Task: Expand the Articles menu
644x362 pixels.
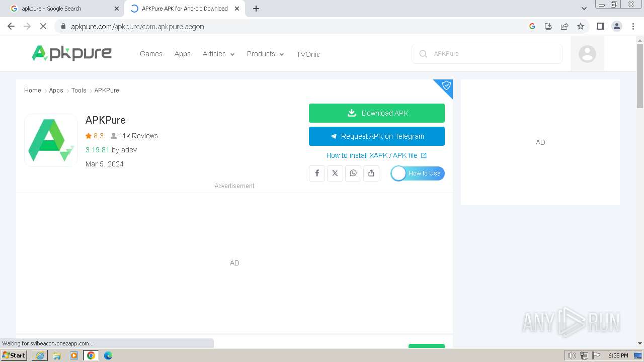Action: [218, 54]
